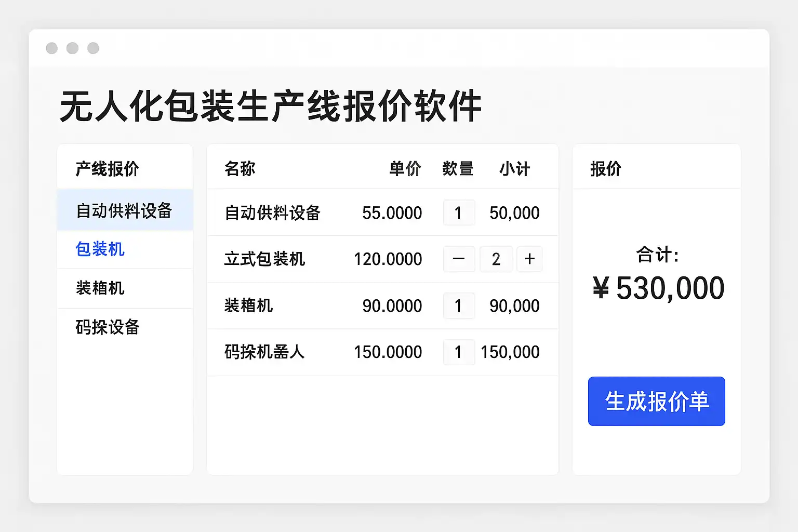This screenshot has width=798, height=532.
Task: Click the minus button for 立式包装机 quantity
Action: [x=459, y=259]
